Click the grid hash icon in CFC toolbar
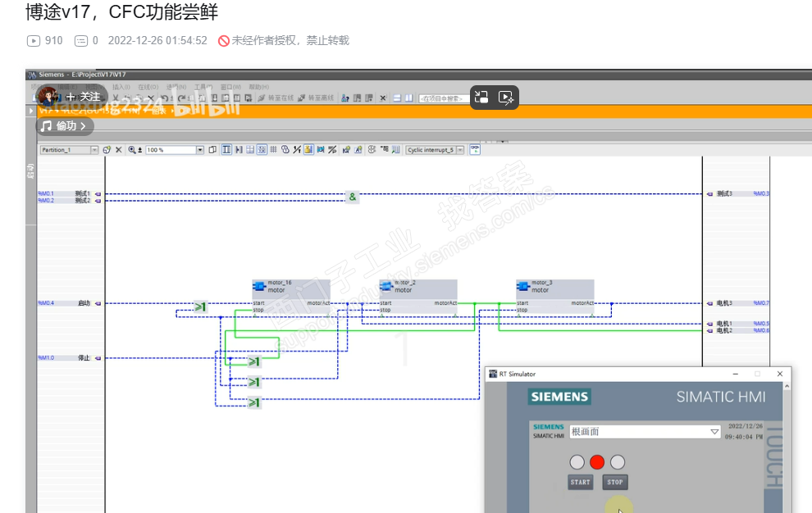The image size is (812, 513). point(273,150)
